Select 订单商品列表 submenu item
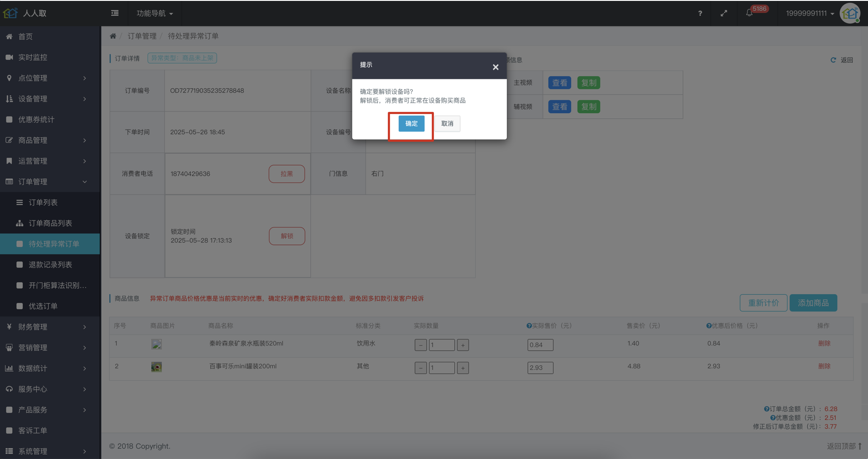 [50, 223]
